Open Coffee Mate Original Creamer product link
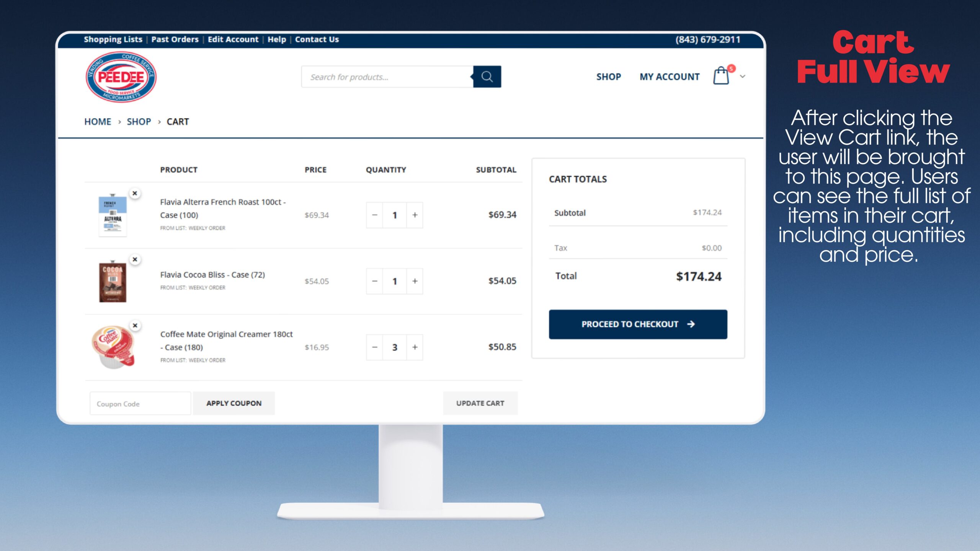The height and width of the screenshot is (551, 980). (226, 341)
